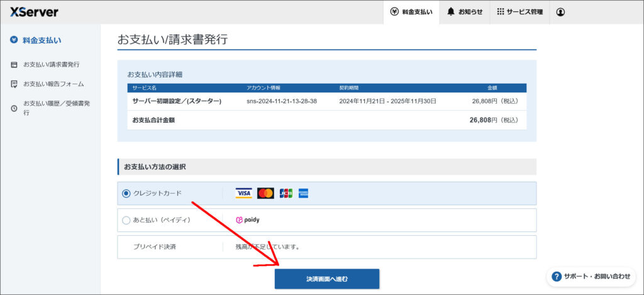644x295 pixels.
Task: Click the grid icon for サービス管理
Action: 501,12
